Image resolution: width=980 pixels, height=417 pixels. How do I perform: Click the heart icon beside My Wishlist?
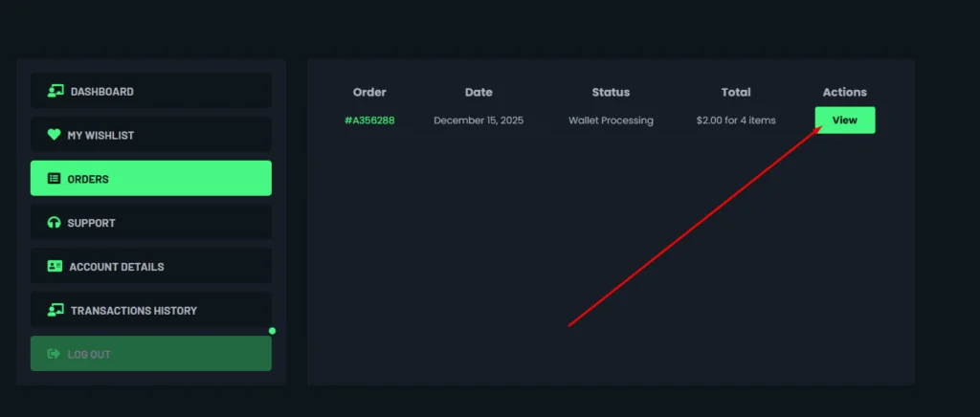[54, 135]
